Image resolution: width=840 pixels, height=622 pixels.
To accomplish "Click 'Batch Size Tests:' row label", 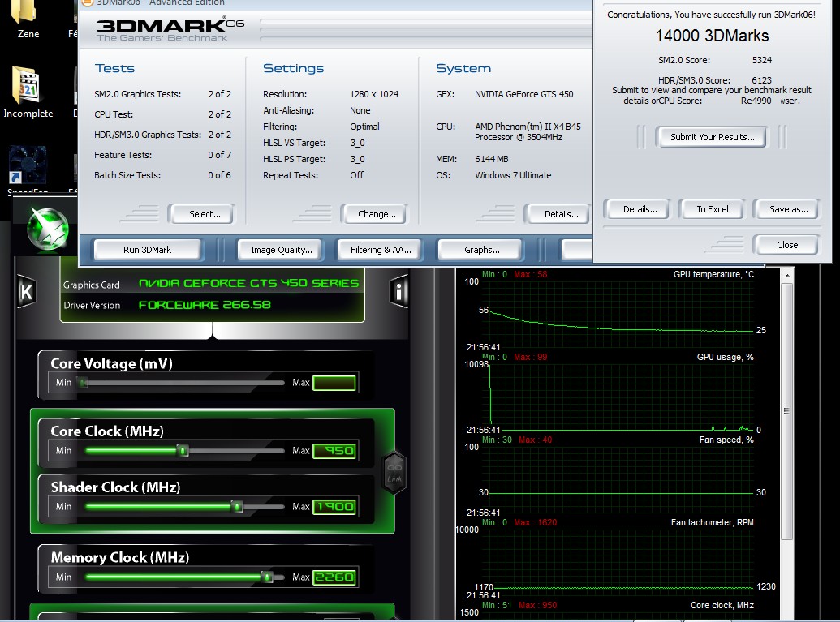I will click(x=127, y=176).
